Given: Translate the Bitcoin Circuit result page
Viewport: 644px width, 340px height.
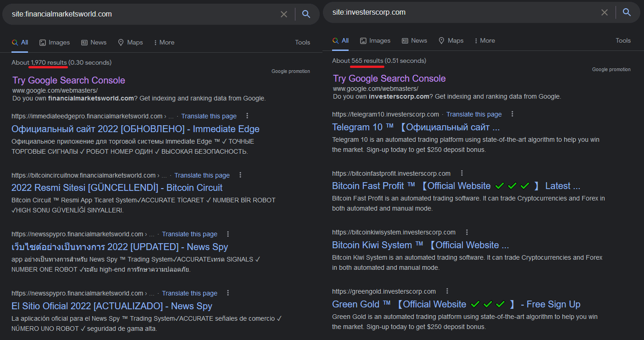Looking at the screenshot, I should (202, 175).
